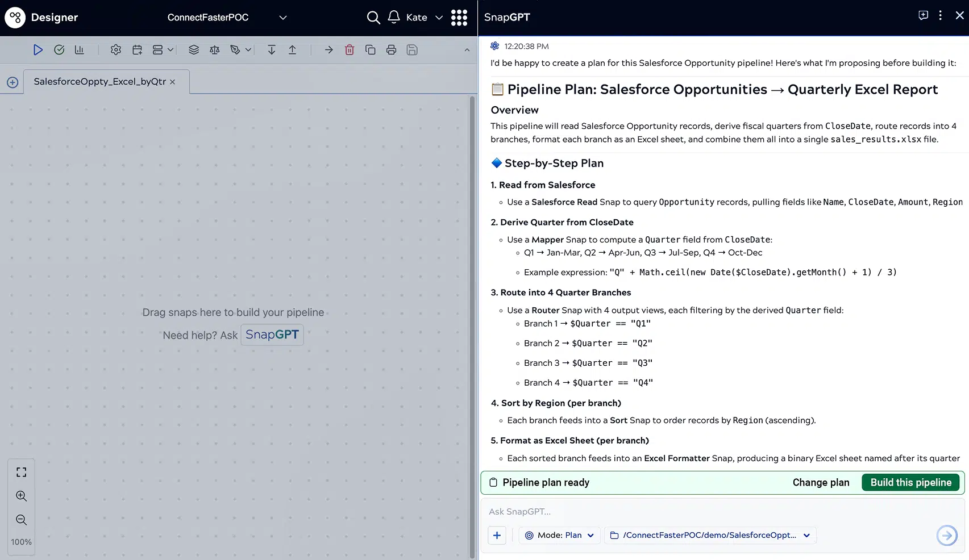Screen dimensions: 969x560
Task: Zoom out on the pipeline canvas
Action: click(22, 520)
